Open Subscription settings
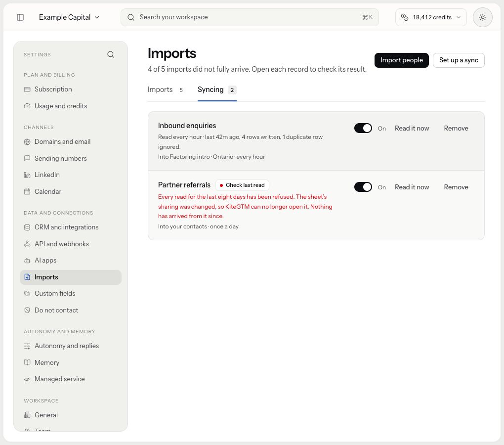504x445 pixels. click(70, 89)
